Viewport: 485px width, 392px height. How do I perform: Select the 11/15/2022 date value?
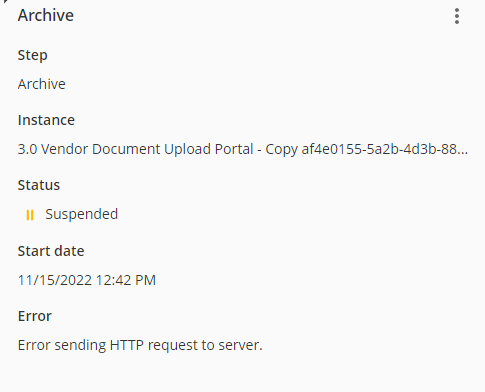click(x=55, y=280)
